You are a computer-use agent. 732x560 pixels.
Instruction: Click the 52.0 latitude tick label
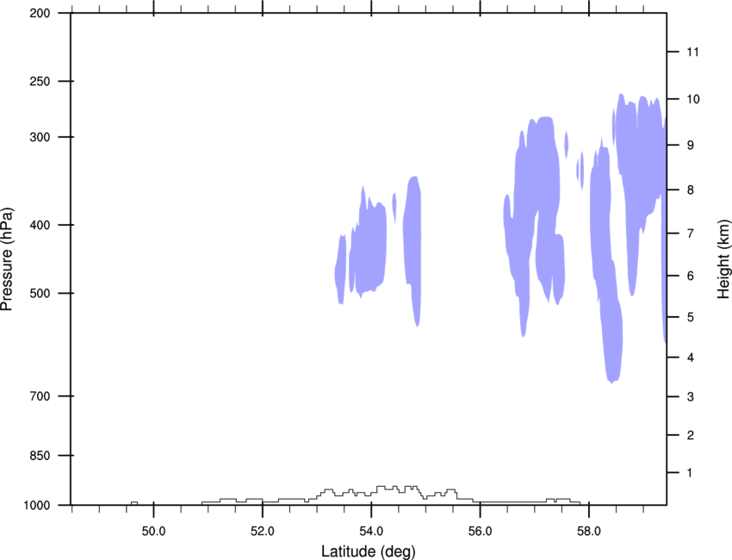263,532
